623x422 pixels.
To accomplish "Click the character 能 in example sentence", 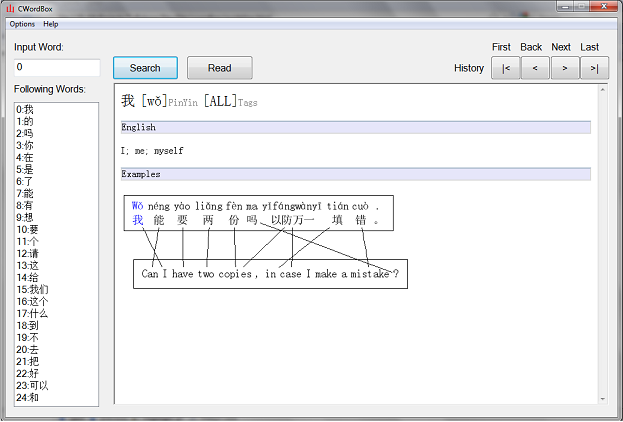I will [x=159, y=220].
